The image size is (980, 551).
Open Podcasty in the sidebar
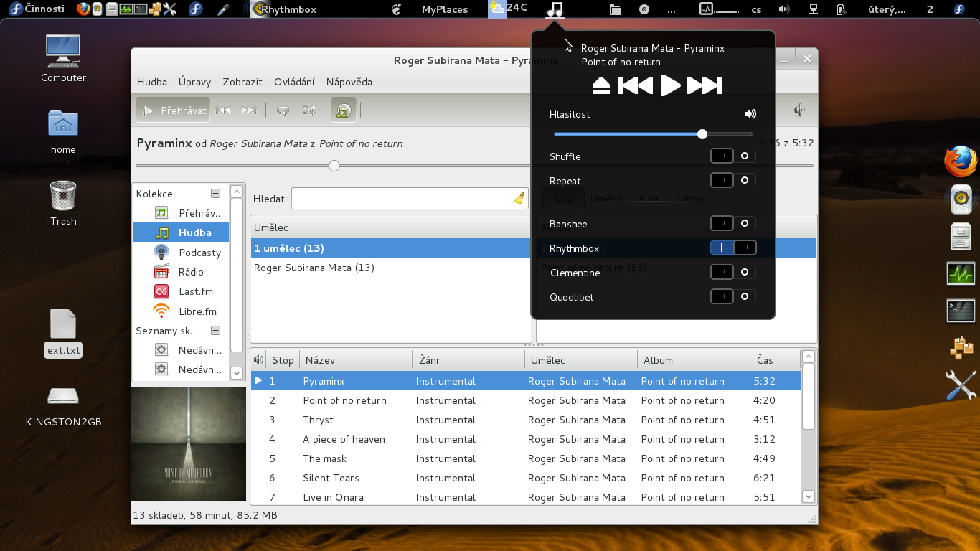(181, 253)
